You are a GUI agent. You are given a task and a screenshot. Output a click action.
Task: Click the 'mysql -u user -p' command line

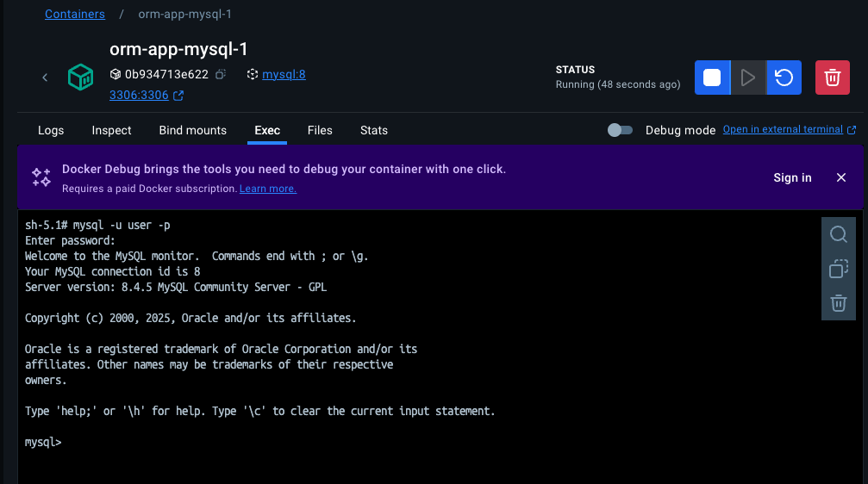[x=122, y=225]
